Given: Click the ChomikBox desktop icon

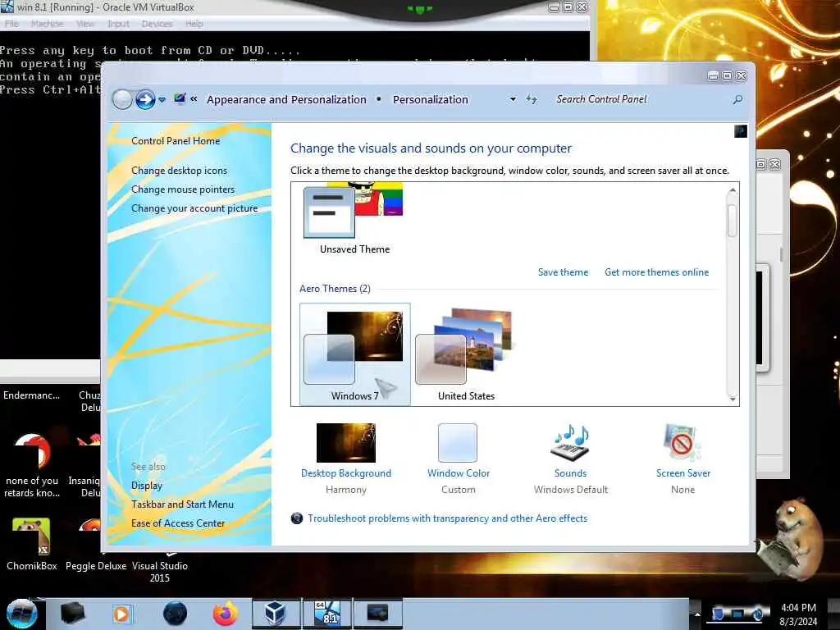Looking at the screenshot, I should [x=32, y=536].
